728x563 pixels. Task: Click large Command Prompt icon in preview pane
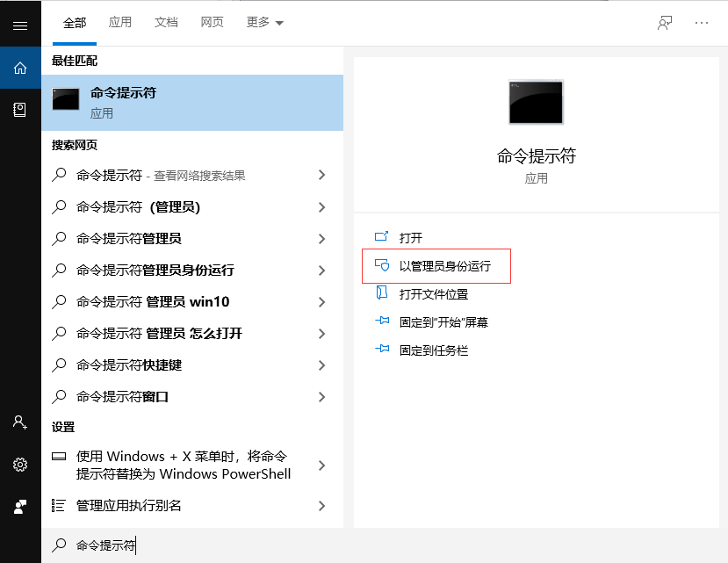point(536,102)
